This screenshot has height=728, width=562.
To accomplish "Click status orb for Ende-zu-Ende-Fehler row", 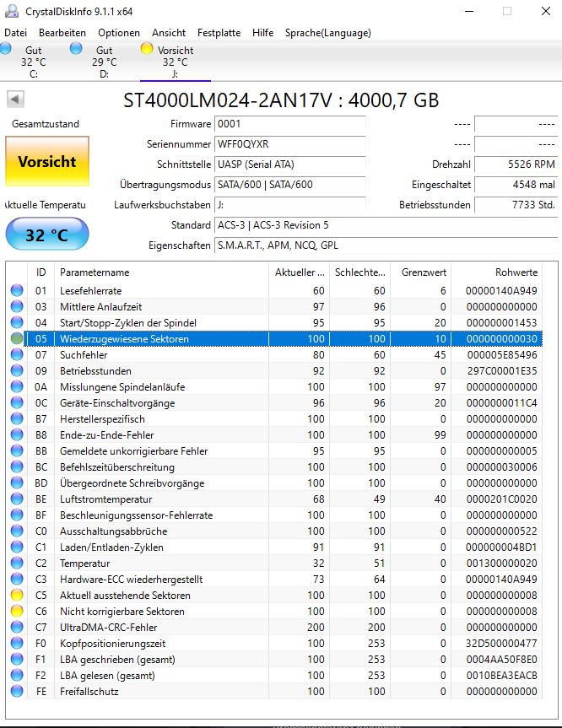I will [x=17, y=435].
